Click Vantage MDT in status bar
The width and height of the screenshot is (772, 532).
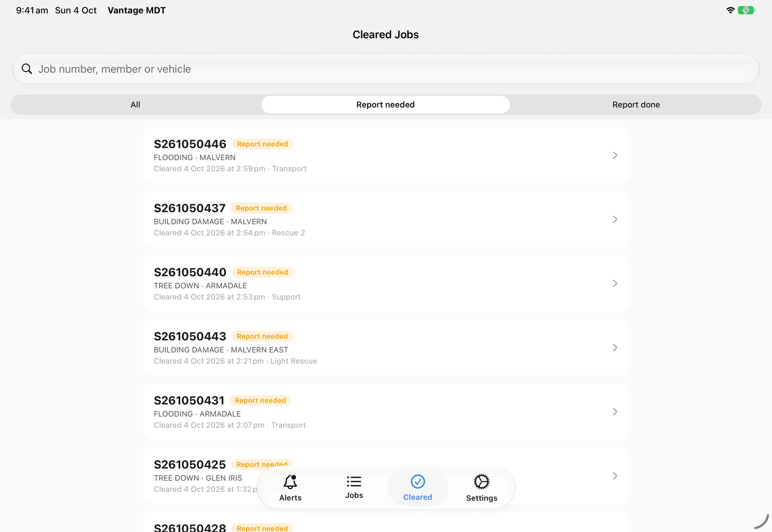click(137, 10)
